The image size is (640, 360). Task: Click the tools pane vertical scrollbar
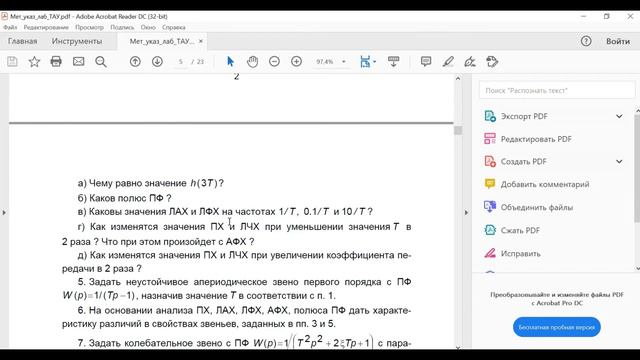click(x=637, y=168)
